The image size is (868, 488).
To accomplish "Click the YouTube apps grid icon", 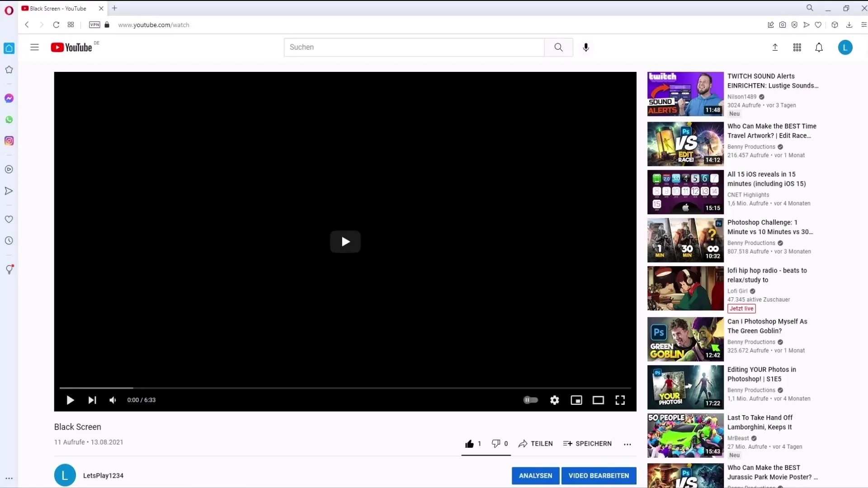I will coord(797,47).
